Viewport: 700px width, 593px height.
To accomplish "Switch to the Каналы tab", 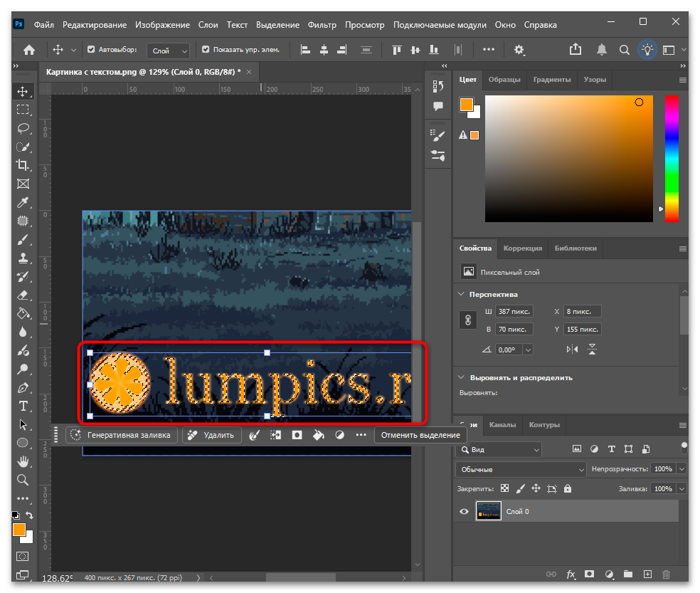I will (502, 424).
